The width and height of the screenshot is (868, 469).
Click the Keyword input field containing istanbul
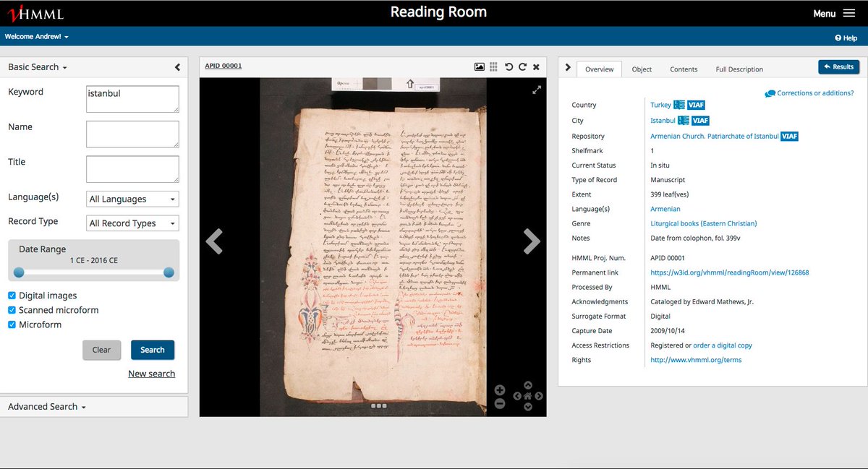(132, 99)
